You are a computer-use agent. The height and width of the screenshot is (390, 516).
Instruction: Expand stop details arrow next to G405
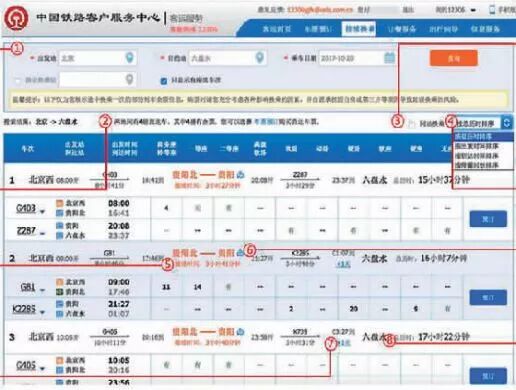pyautogui.click(x=42, y=369)
